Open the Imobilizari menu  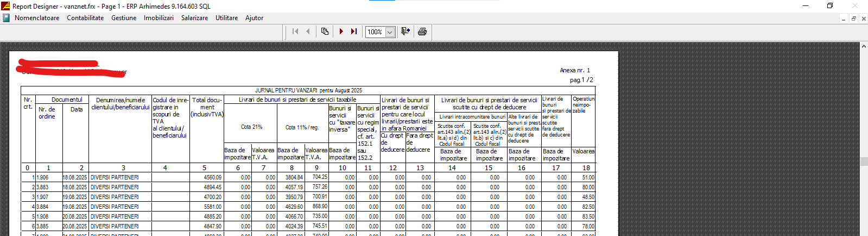pos(159,18)
